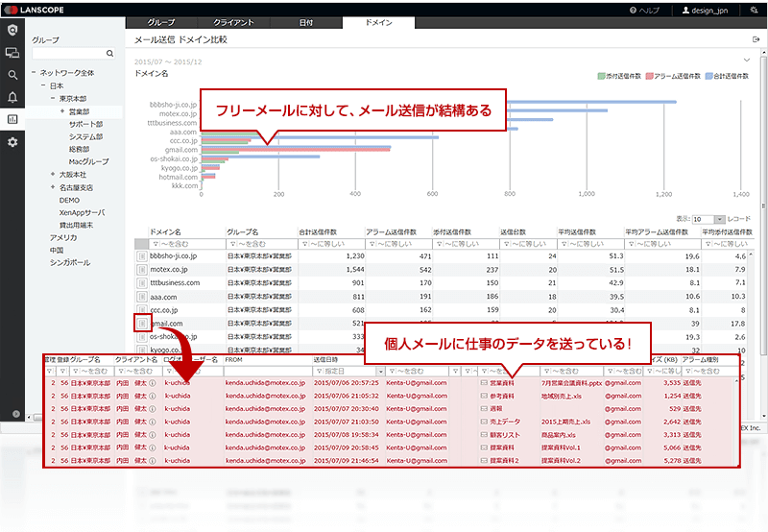Collapse the 日本 tree node
This screenshot has height=532, width=768.
pos(43,85)
